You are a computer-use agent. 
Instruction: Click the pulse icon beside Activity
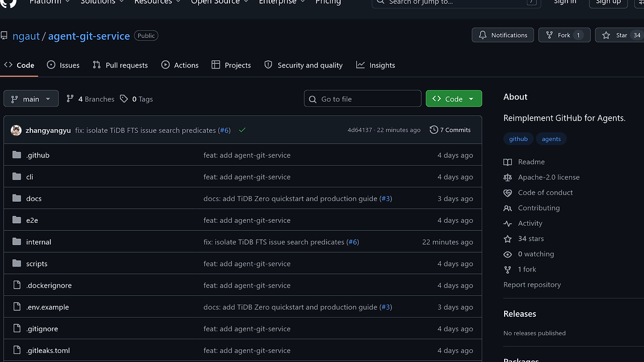(508, 223)
